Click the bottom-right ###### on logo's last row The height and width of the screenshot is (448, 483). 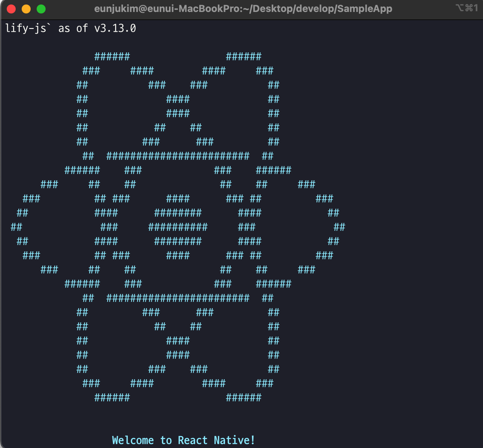point(244,398)
